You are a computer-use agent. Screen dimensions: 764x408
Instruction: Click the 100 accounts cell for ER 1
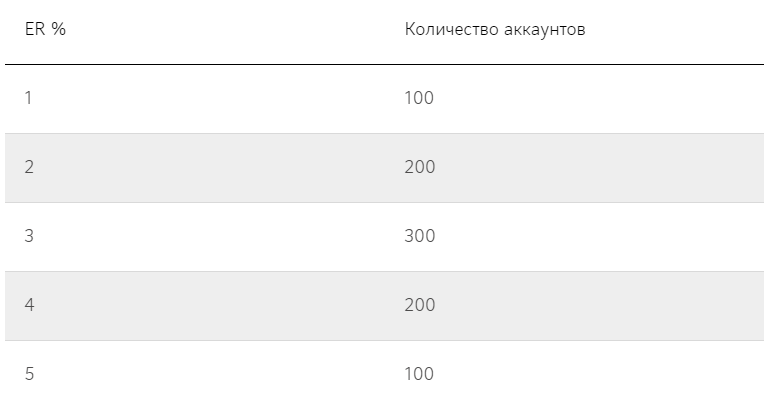pos(420,98)
